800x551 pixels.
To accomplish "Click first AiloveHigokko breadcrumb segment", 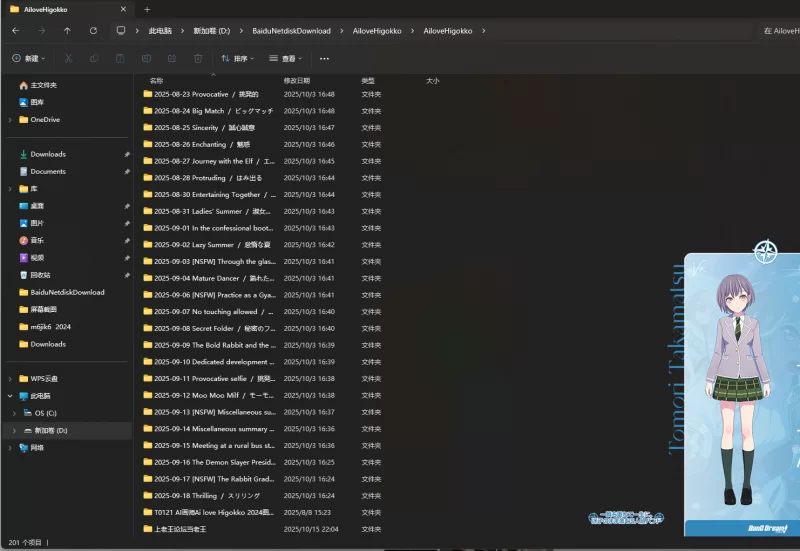I will 377,31.
